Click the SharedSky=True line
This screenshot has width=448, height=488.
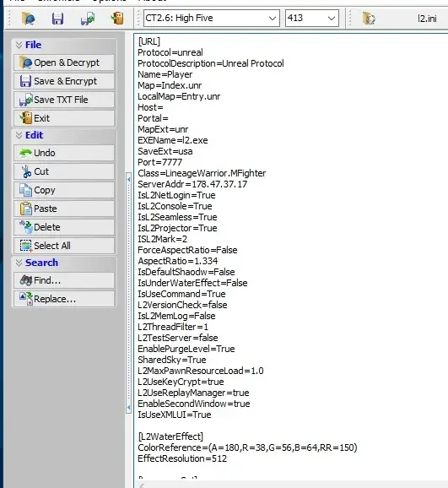coord(172,360)
